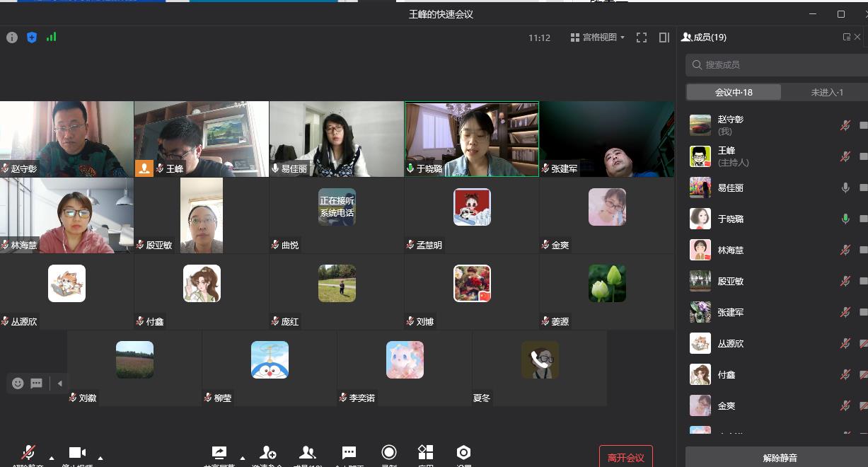Image resolution: width=868 pixels, height=467 pixels.
Task: Start recording the meeting
Action: point(388,453)
